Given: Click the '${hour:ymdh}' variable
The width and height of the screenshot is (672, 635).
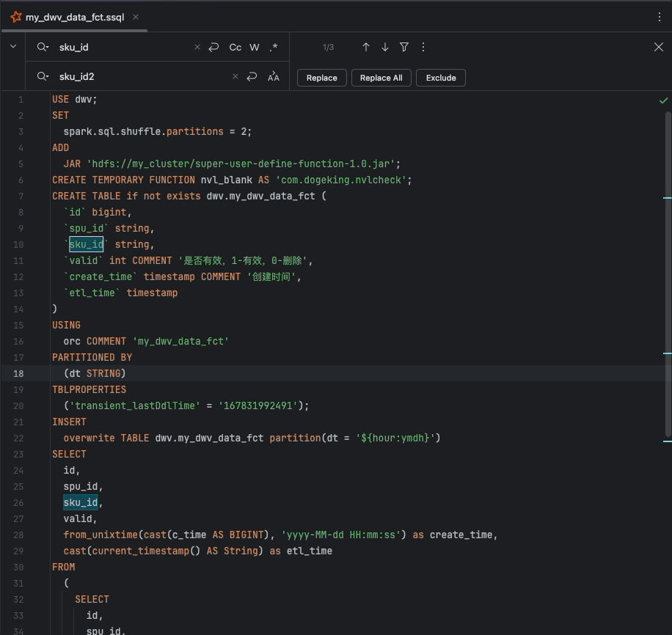Looking at the screenshot, I should pyautogui.click(x=395, y=438).
